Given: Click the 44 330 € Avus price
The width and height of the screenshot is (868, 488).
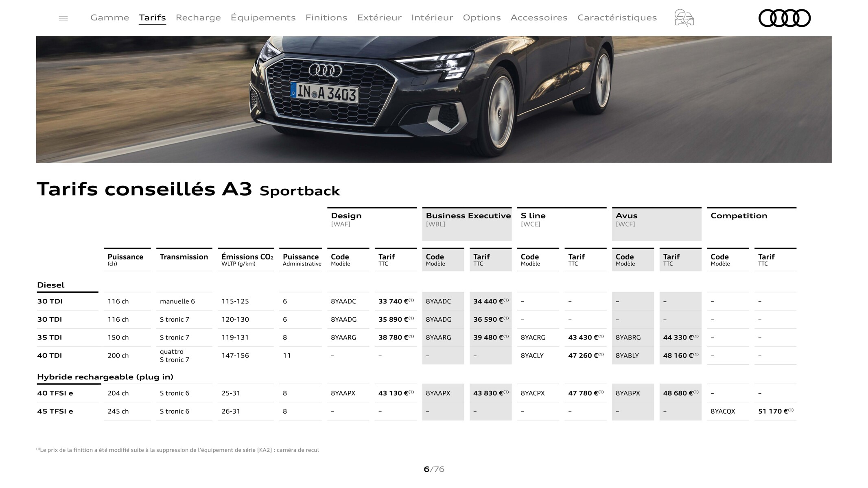Looking at the screenshot, I should coord(681,337).
